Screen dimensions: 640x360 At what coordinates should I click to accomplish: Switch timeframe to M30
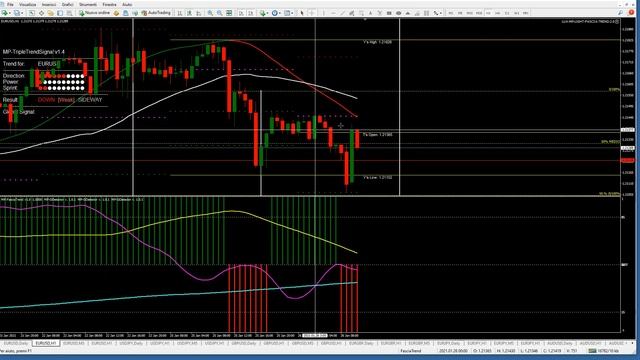point(479,13)
